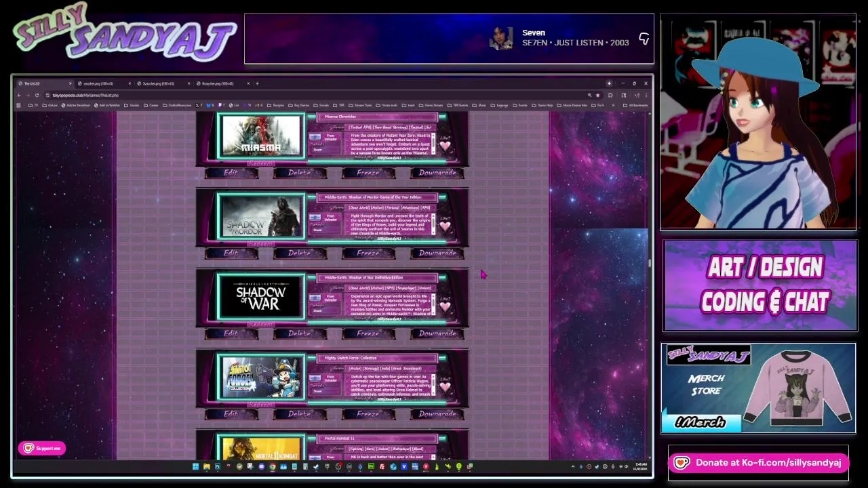This screenshot has width=868, height=488.
Task: Open the taskbar clock and date
Action: coord(641,466)
